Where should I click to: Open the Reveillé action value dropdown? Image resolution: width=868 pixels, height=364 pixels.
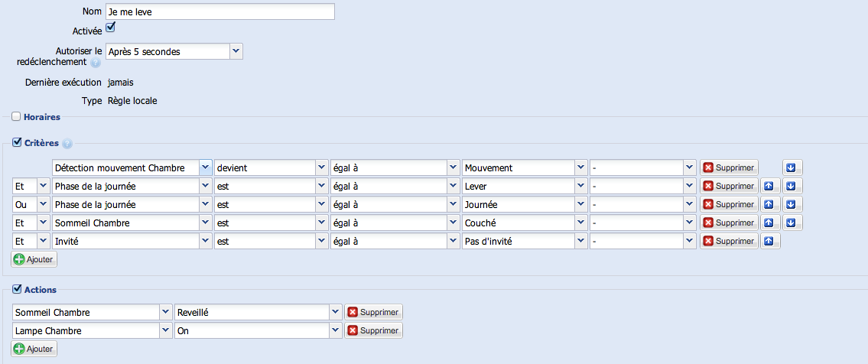coord(258,313)
